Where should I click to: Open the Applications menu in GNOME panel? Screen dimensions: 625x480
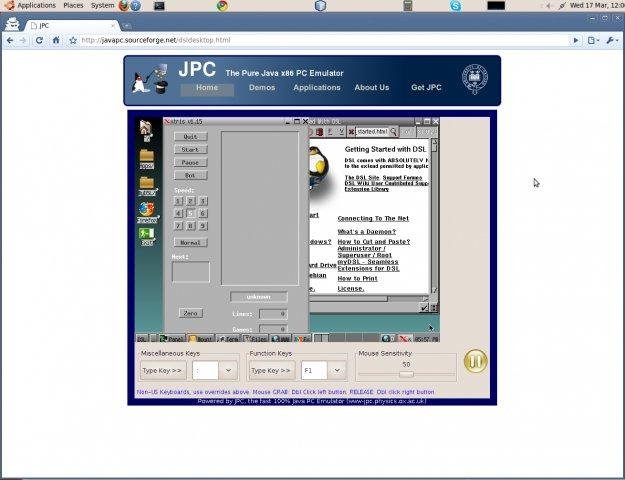[36, 6]
